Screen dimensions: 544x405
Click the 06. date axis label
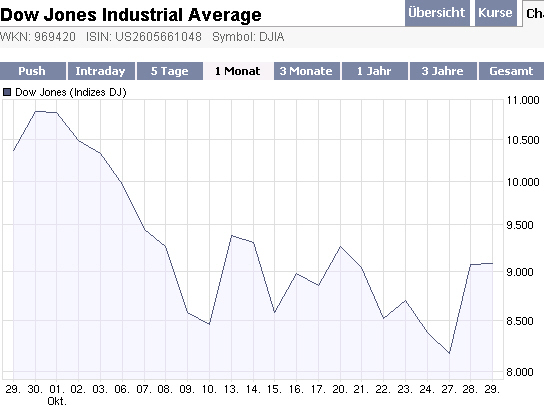122,389
